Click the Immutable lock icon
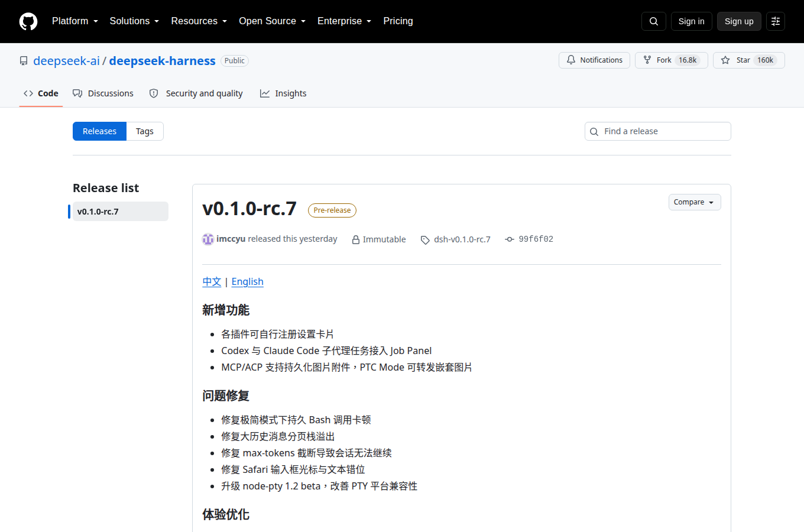The image size is (804, 532). click(356, 239)
